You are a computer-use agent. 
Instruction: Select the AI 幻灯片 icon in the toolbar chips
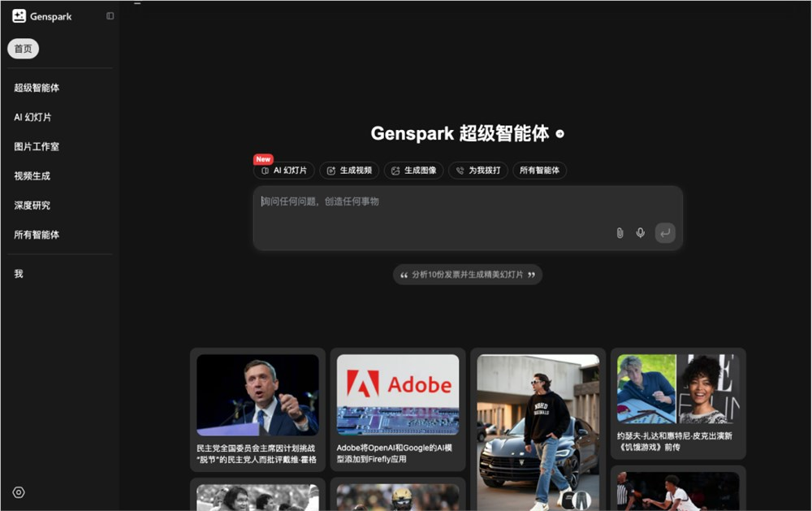tap(264, 171)
